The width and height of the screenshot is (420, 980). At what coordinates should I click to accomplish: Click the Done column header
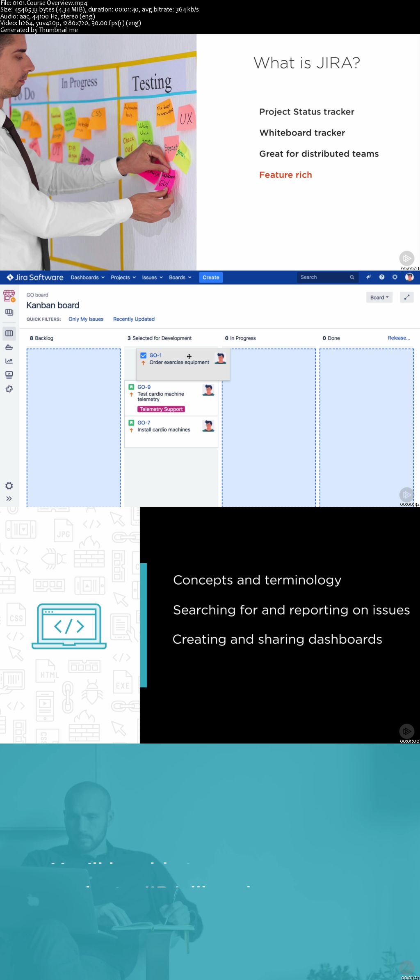click(x=331, y=338)
